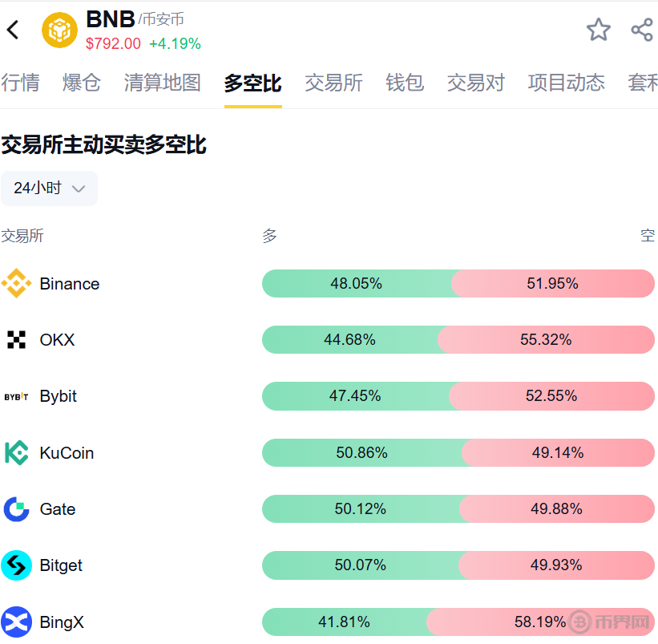The image size is (658, 644).
Task: Tap the share icon
Action: 641,30
